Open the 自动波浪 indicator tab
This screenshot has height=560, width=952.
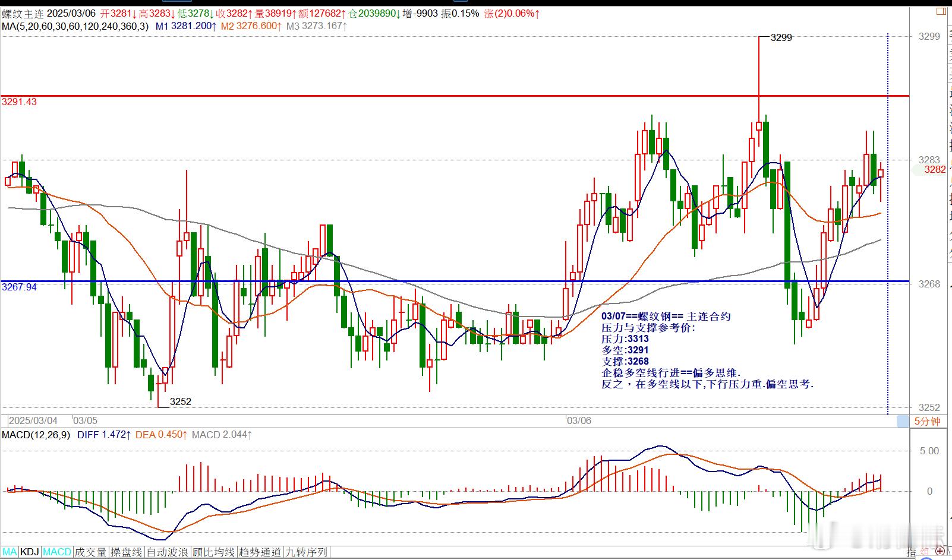click(x=168, y=552)
